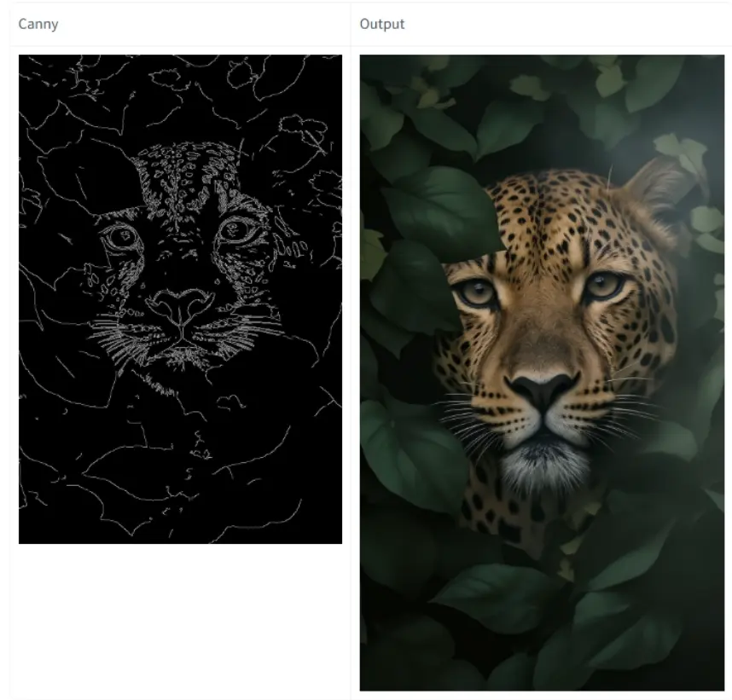Viewport: 732px width, 700px height.
Task: Click the Canny column header label
Action: tap(38, 24)
